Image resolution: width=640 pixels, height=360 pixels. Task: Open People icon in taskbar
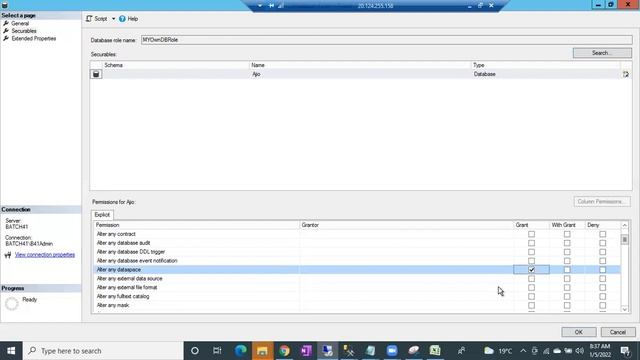pos(462,351)
